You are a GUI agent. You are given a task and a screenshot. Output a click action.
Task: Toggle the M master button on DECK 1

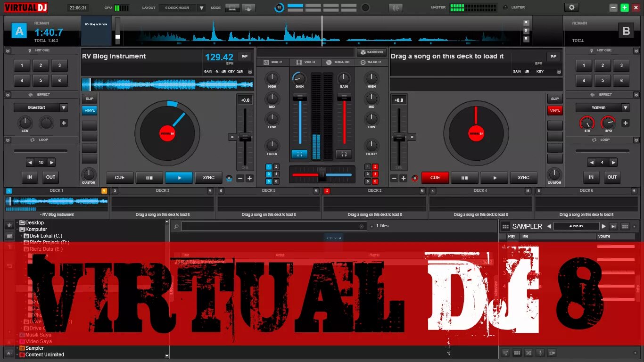tap(104, 191)
